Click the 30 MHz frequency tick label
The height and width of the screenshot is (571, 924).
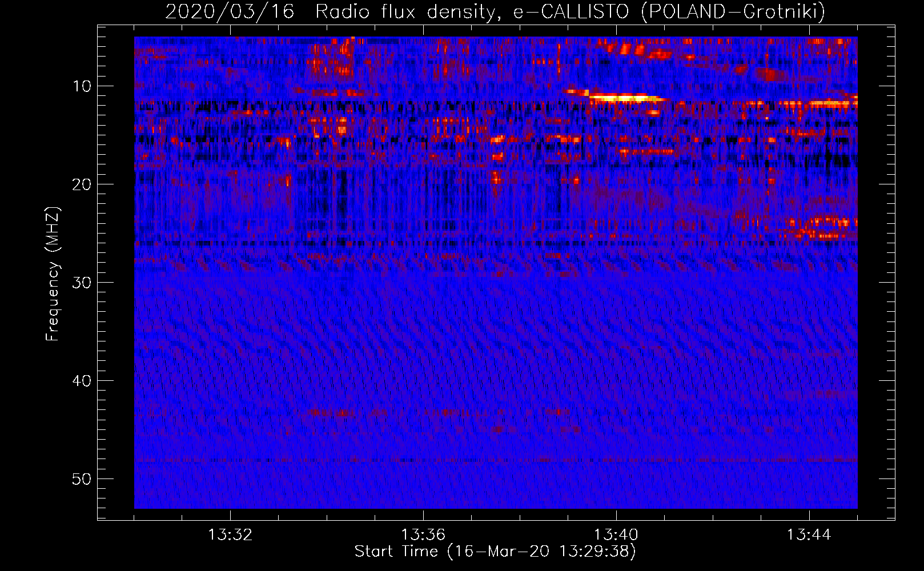pyautogui.click(x=82, y=283)
